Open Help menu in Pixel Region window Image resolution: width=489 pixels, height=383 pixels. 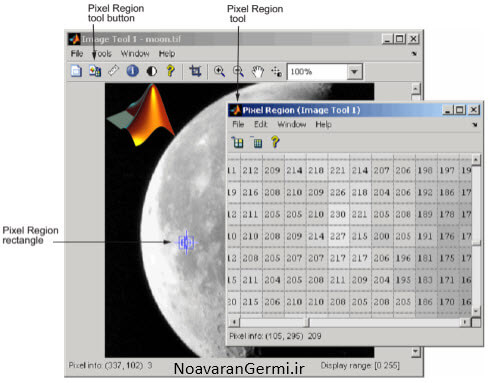[x=323, y=124]
